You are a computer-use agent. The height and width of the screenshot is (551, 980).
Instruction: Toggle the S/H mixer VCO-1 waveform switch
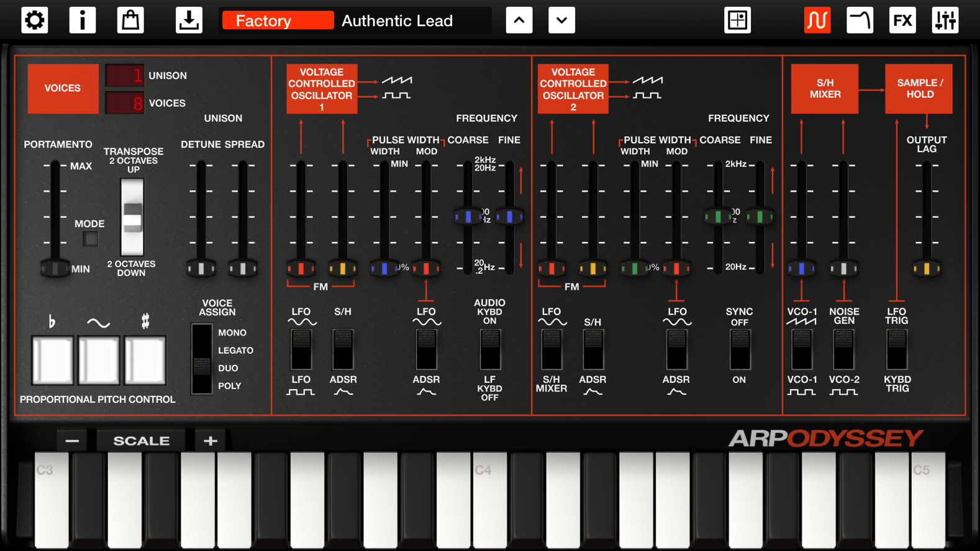pos(802,349)
